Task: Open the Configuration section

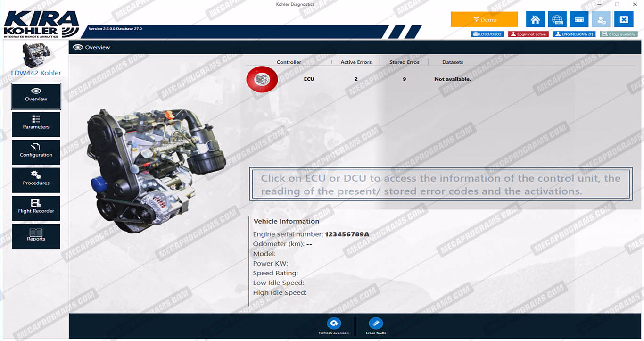Action: coord(36,152)
